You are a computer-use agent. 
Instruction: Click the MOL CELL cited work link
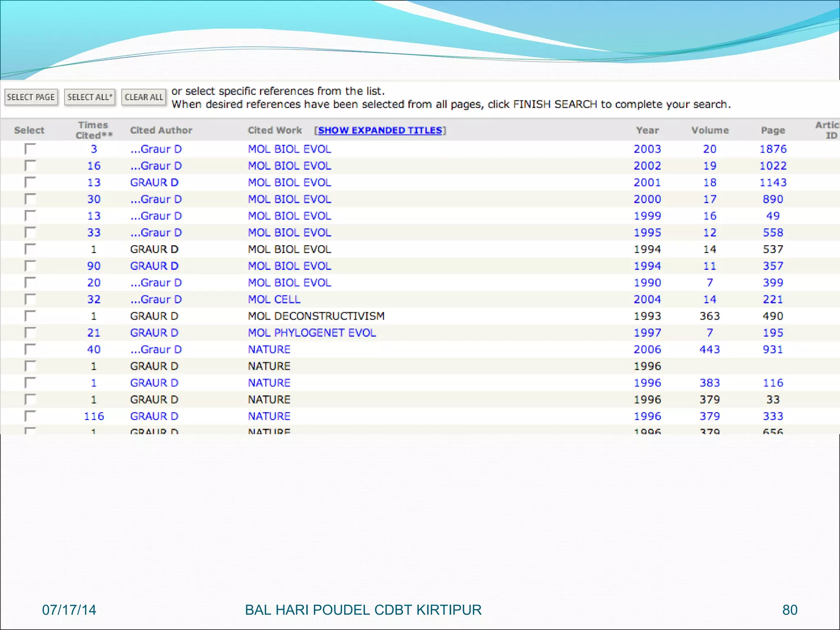click(274, 299)
